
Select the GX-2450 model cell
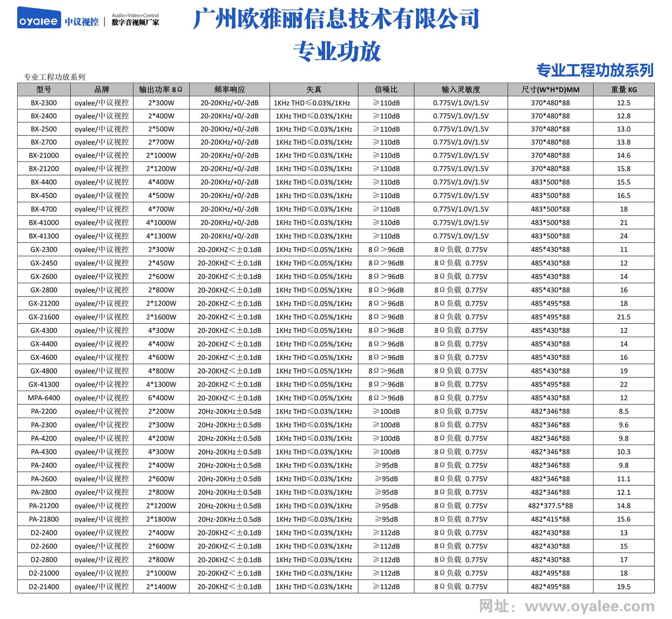coord(44,263)
